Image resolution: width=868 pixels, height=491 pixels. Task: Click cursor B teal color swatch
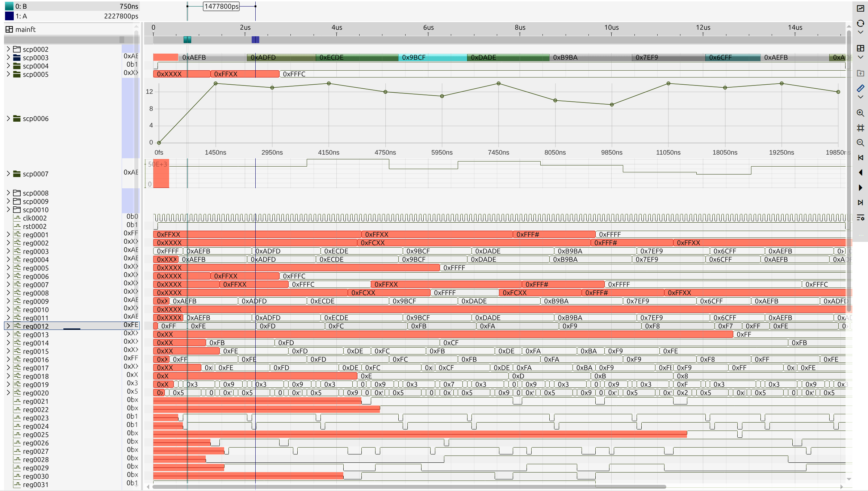[9, 6]
